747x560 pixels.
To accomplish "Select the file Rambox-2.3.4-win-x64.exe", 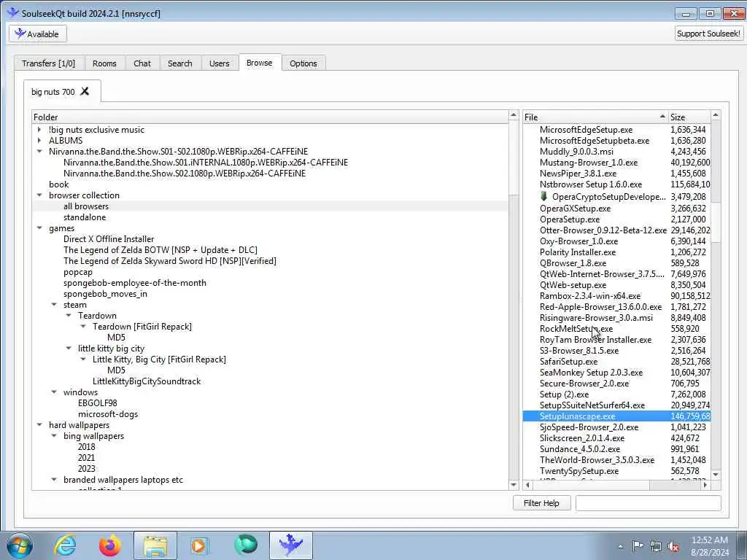I will (590, 296).
